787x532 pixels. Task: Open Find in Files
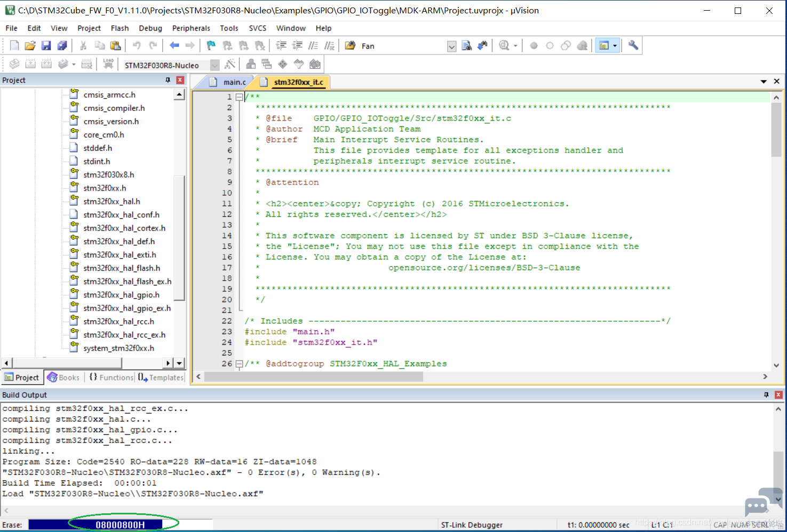(350, 46)
